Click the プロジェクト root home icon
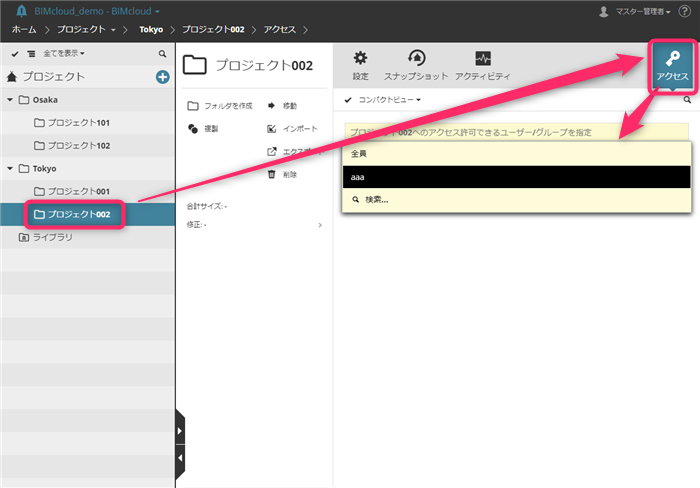Viewport: 700px width, 488px height. coord(12,77)
